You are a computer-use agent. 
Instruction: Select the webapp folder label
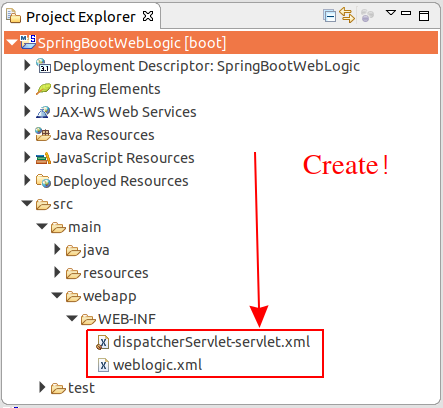[x=110, y=296]
